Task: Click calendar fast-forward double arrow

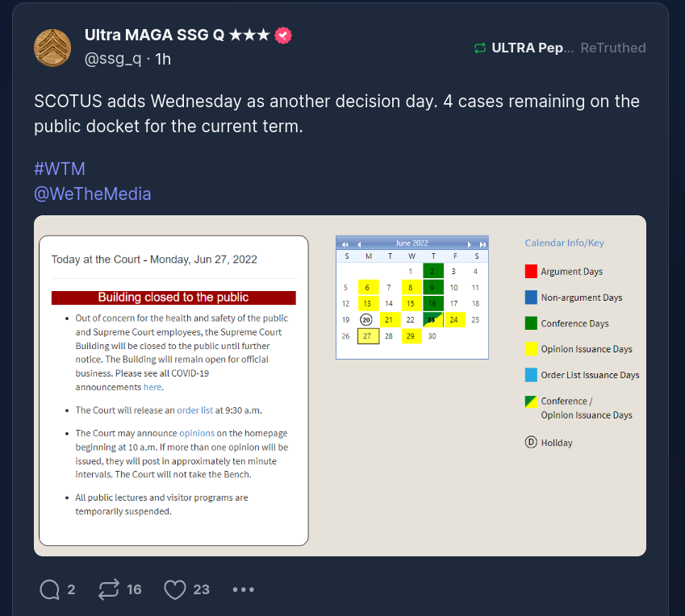Action: (482, 243)
